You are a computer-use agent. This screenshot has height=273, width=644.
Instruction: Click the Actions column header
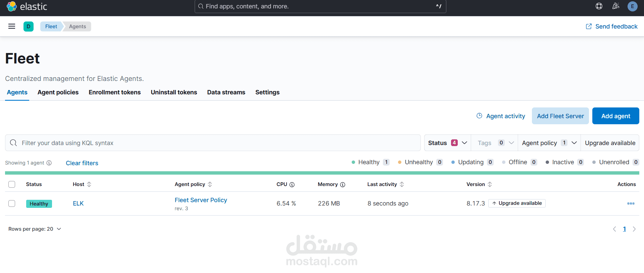(x=627, y=184)
